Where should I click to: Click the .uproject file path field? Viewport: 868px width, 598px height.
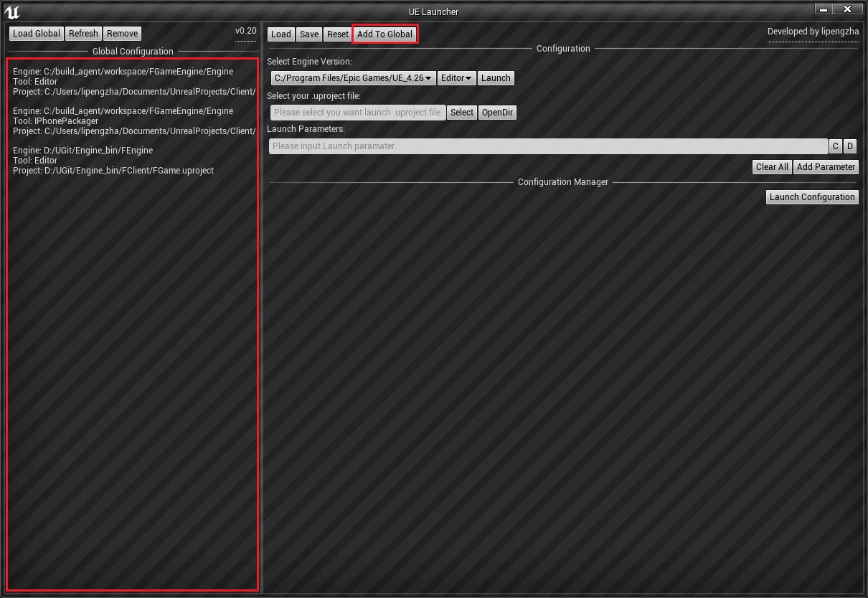(x=357, y=113)
